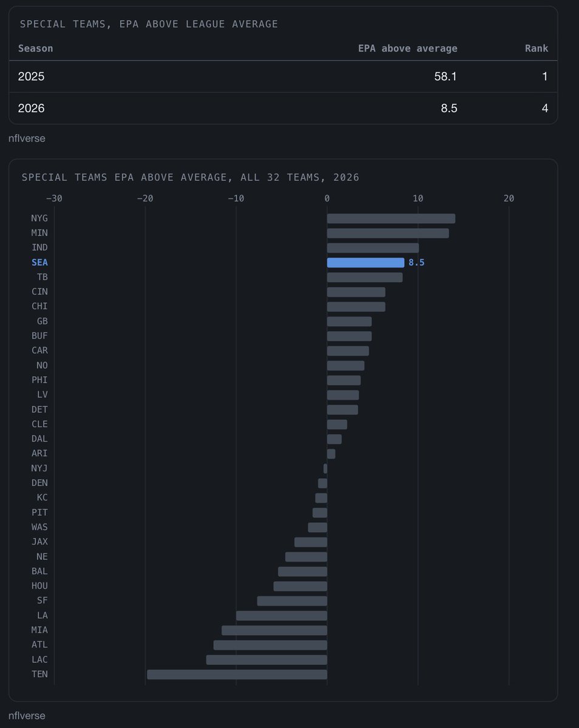Click the BAL team label

[x=39, y=571]
